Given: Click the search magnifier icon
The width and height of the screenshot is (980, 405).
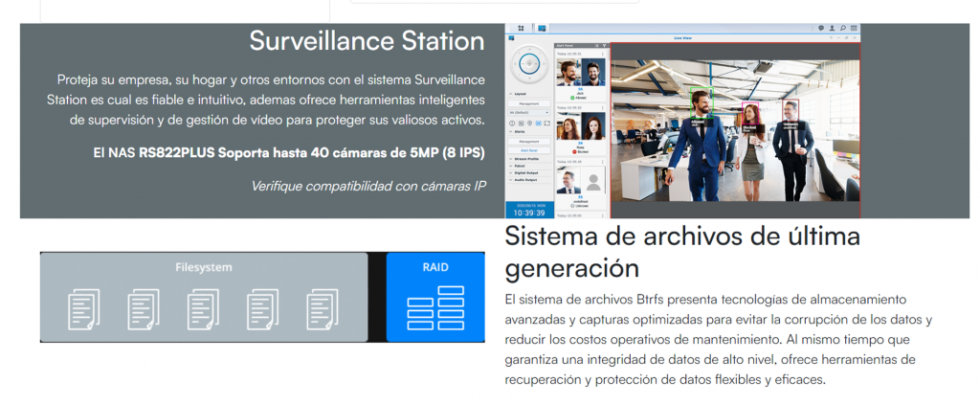Looking at the screenshot, I should [842, 29].
